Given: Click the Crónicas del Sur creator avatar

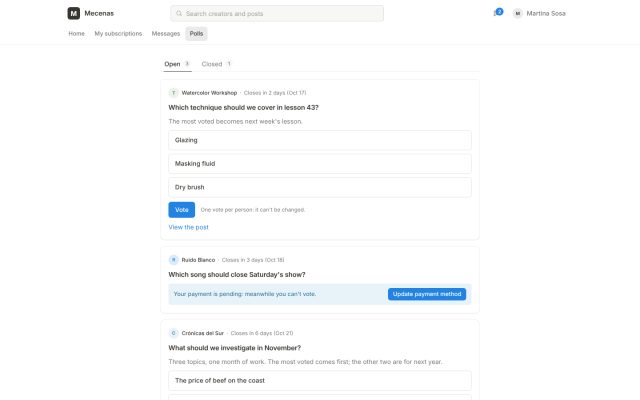Looking at the screenshot, I should (173, 333).
